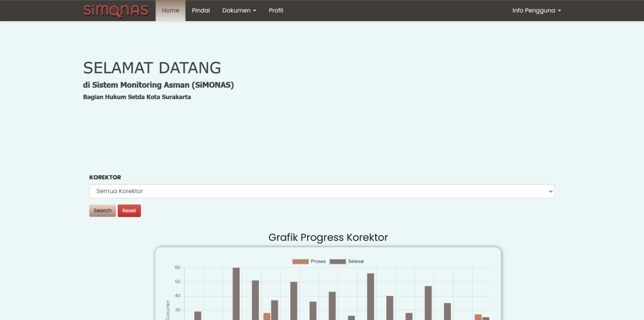Open the Semua Korektor select box
The image size is (644, 320).
click(x=322, y=191)
